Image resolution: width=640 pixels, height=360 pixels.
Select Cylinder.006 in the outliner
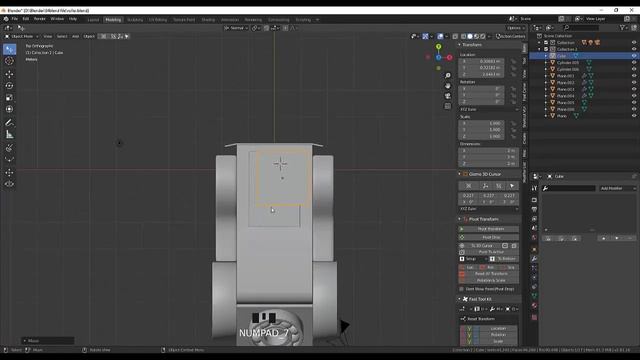(568, 69)
